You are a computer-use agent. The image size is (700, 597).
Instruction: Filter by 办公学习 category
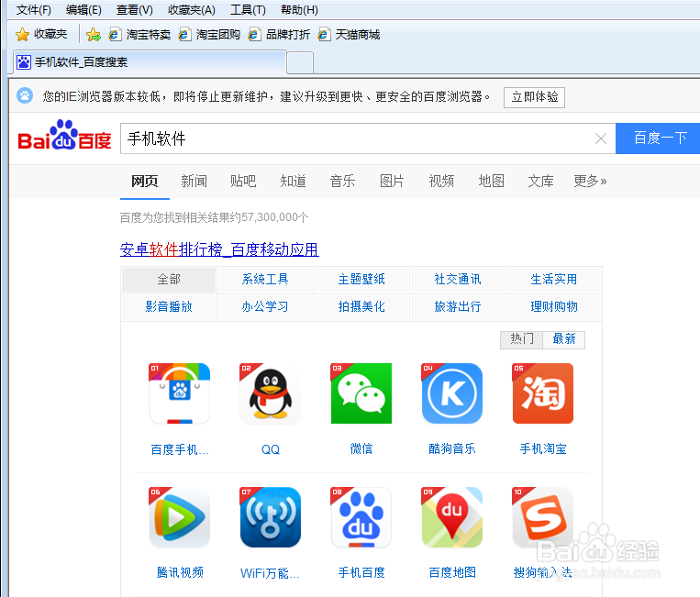pos(265,306)
